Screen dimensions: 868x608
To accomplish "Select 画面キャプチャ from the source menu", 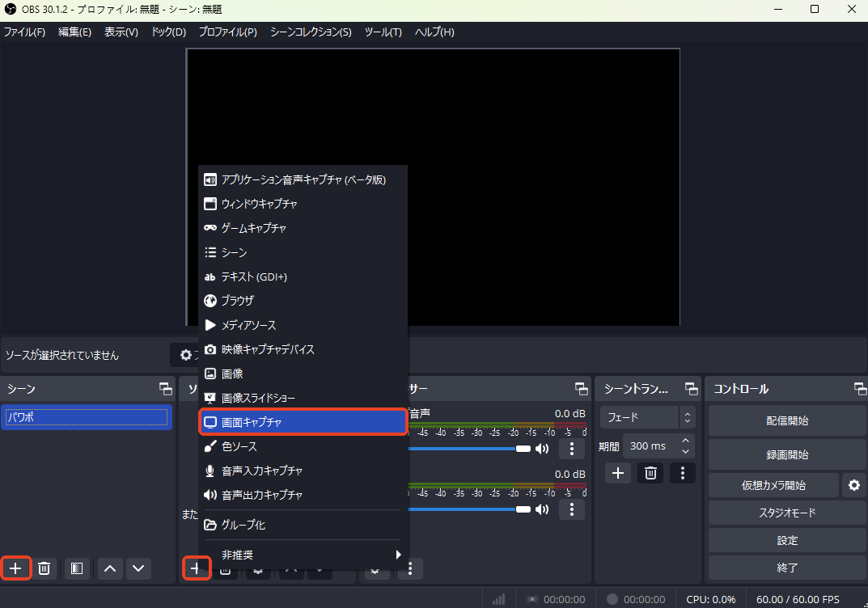I will [303, 422].
